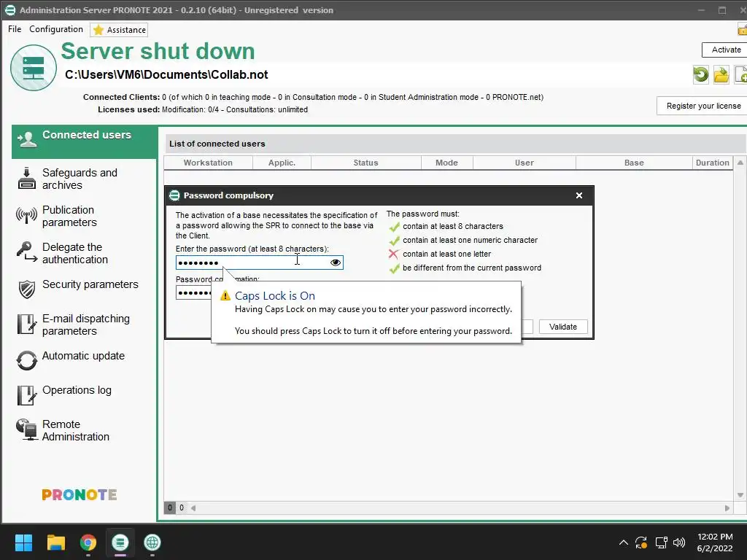Open Safeguards and archives
747x560 pixels.
[80, 179]
